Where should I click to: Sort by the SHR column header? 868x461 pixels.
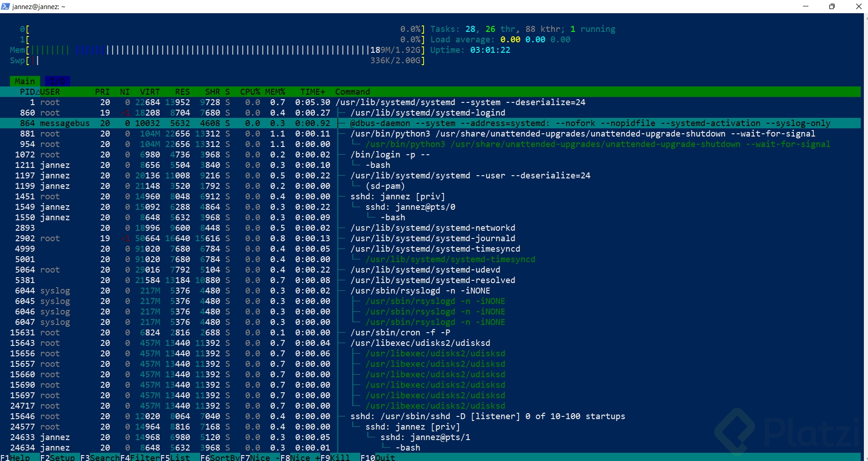[x=212, y=92]
